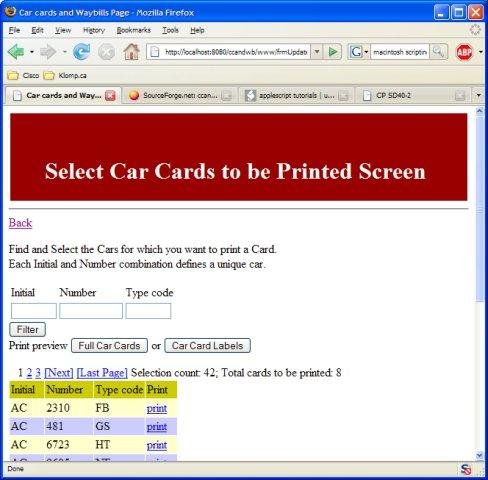Close the Car cards and Waybills tab
The height and width of the screenshot is (480, 488).
(110, 96)
